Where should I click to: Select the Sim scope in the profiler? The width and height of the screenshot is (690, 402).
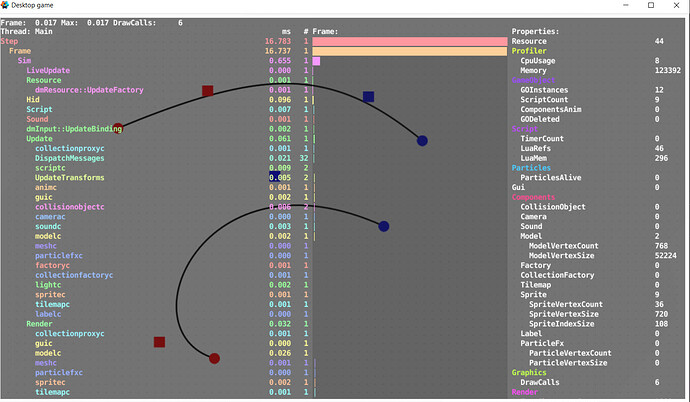25,60
